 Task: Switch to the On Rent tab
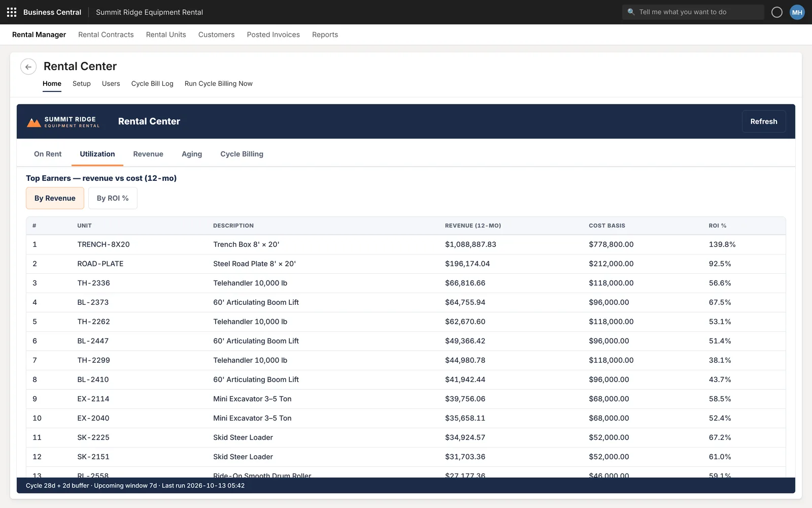tap(48, 154)
